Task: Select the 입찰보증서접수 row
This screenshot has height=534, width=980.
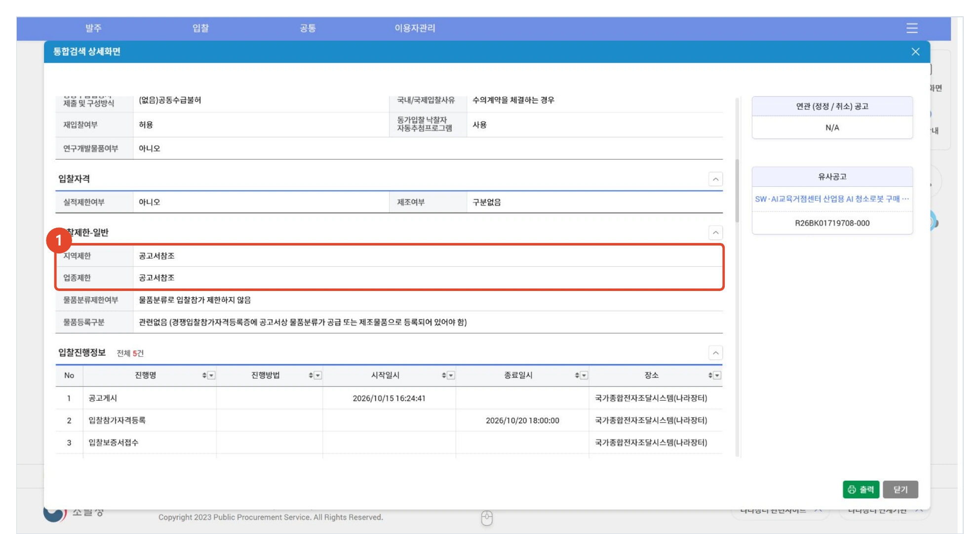Action: (389, 443)
